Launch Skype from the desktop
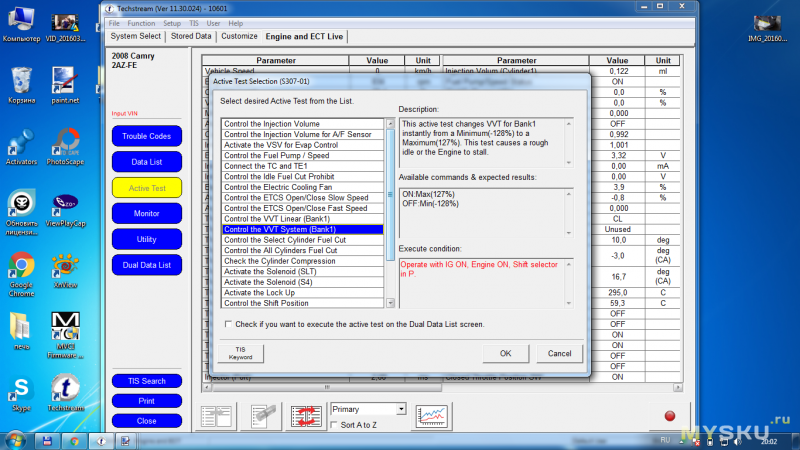The image size is (800, 450). [x=21, y=394]
